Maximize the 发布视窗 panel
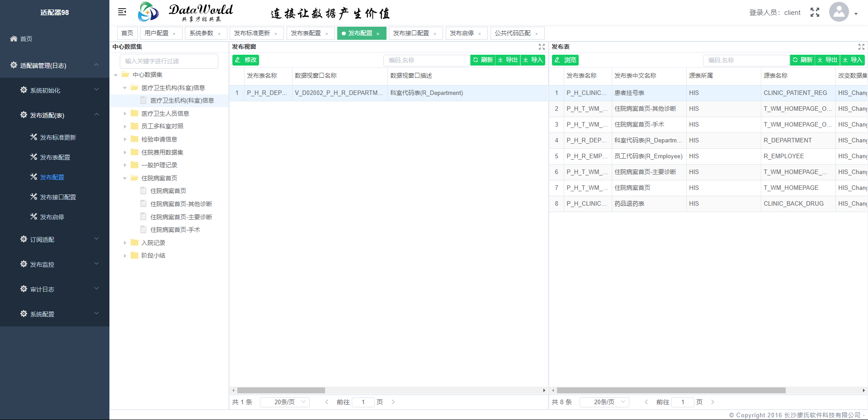 click(542, 47)
